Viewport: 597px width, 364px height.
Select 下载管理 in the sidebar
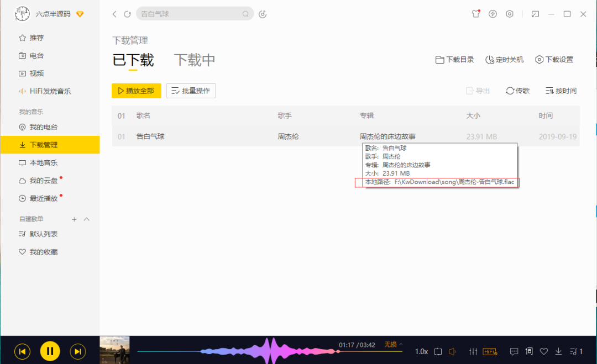pyautogui.click(x=50, y=145)
